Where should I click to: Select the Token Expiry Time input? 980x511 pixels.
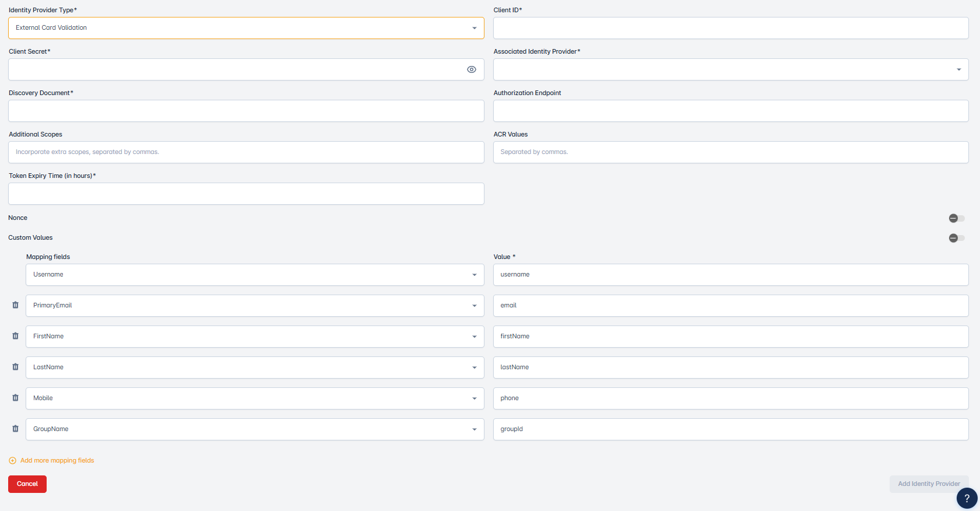246,194
